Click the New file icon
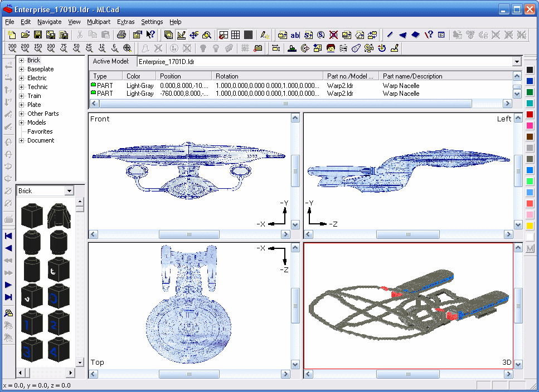539x392 pixels. pyautogui.click(x=13, y=35)
